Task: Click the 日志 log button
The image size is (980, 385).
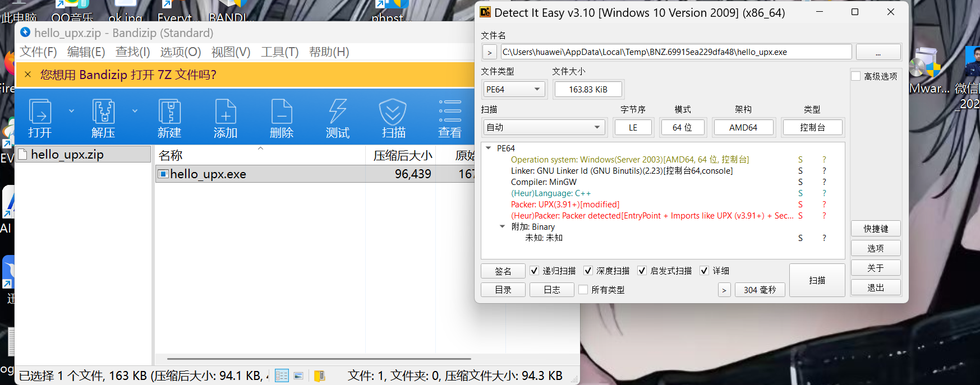Action: (551, 290)
